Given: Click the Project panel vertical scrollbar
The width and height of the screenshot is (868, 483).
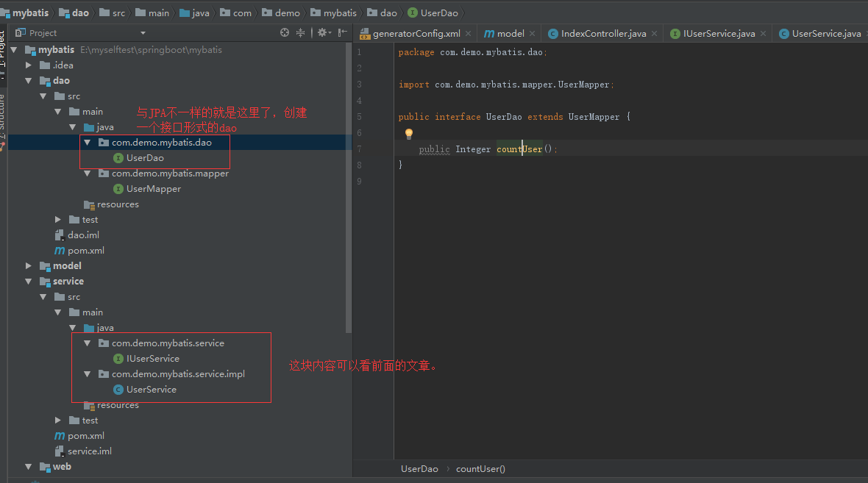Looking at the screenshot, I should tap(348, 188).
